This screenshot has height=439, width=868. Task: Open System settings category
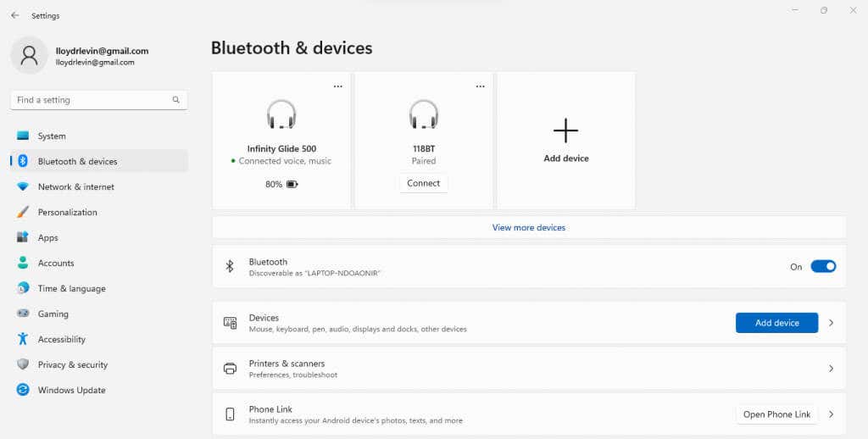point(99,136)
